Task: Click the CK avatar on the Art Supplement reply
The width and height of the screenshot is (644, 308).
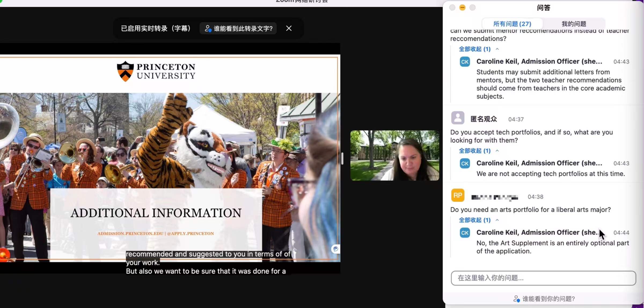Action: tap(465, 233)
